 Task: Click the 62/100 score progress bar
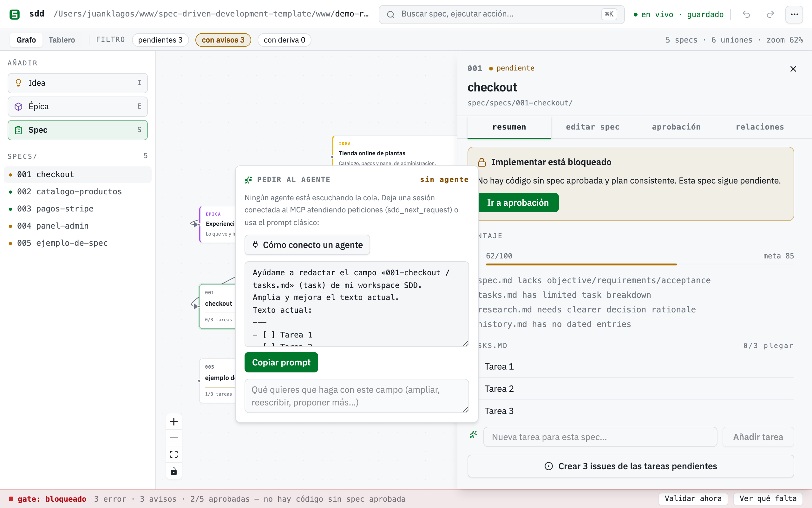point(639,264)
